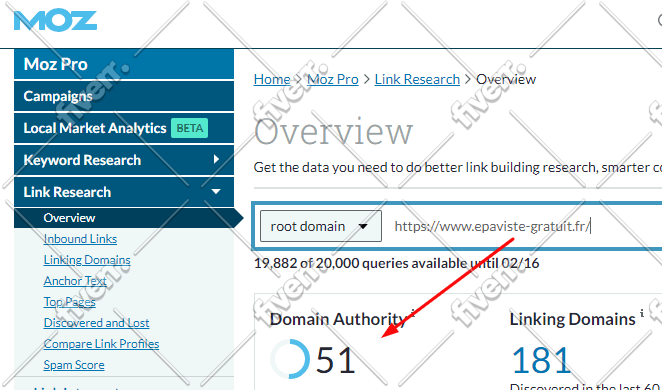Open the Keyword Research menu item
This screenshot has width=662, height=390.
124,160
